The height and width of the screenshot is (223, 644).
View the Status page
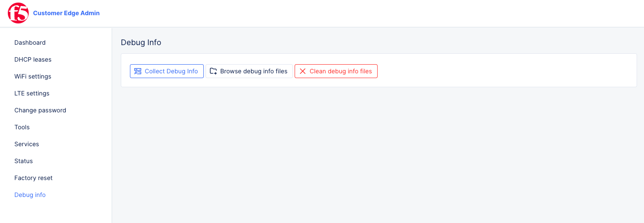[23, 161]
